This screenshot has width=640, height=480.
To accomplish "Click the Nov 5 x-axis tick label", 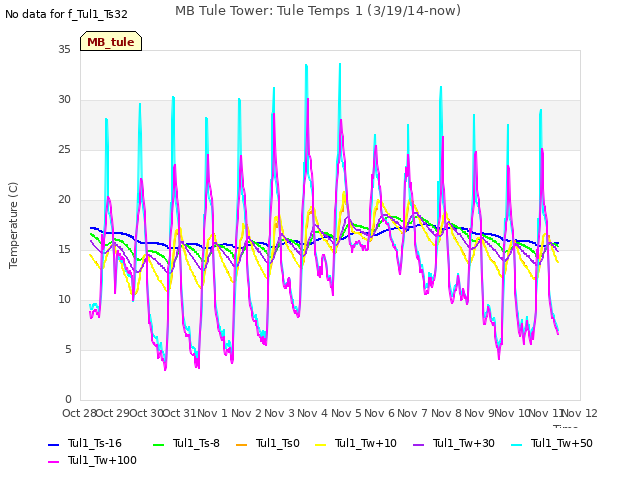I will tap(346, 413).
